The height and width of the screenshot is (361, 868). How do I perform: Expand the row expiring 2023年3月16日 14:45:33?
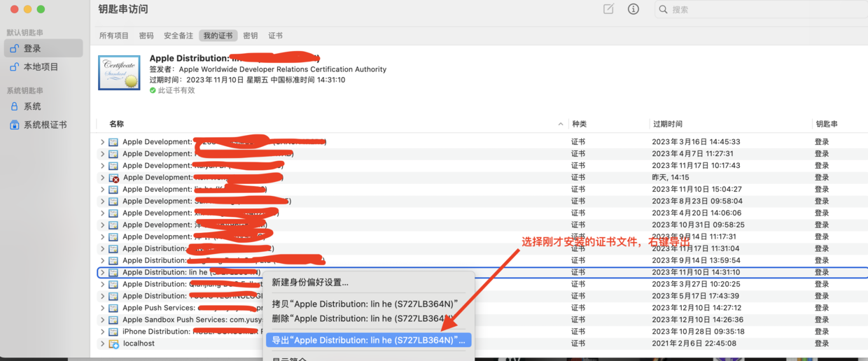[x=102, y=142]
